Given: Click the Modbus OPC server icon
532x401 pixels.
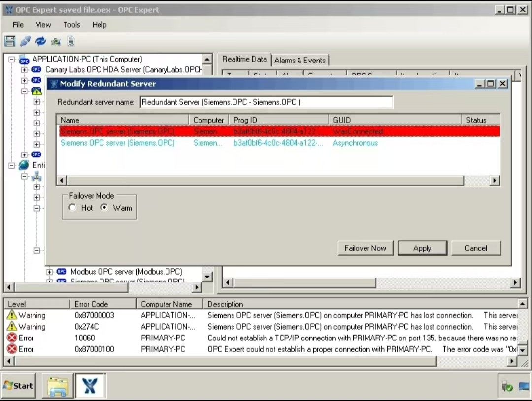Looking at the screenshot, I should pyautogui.click(x=62, y=272).
